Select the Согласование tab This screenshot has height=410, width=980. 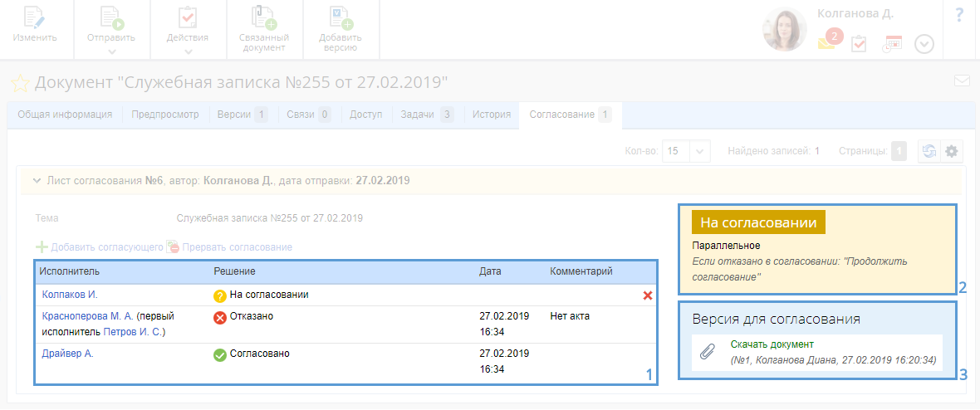570,115
